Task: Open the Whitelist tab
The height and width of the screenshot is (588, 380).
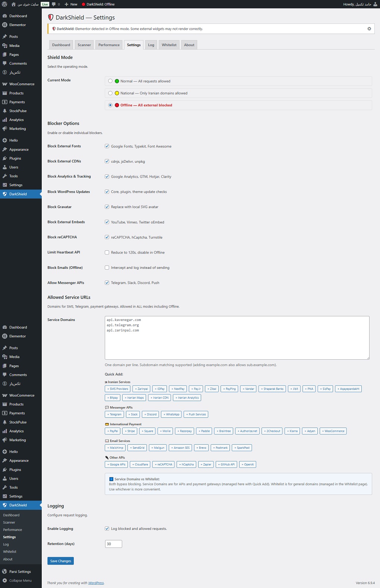Action: (x=169, y=45)
